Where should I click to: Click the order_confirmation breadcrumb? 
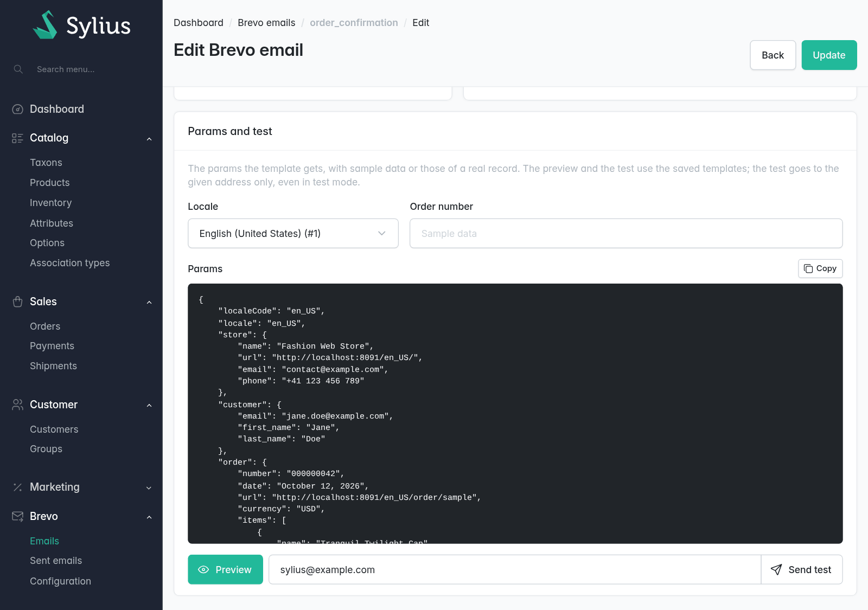coord(354,23)
